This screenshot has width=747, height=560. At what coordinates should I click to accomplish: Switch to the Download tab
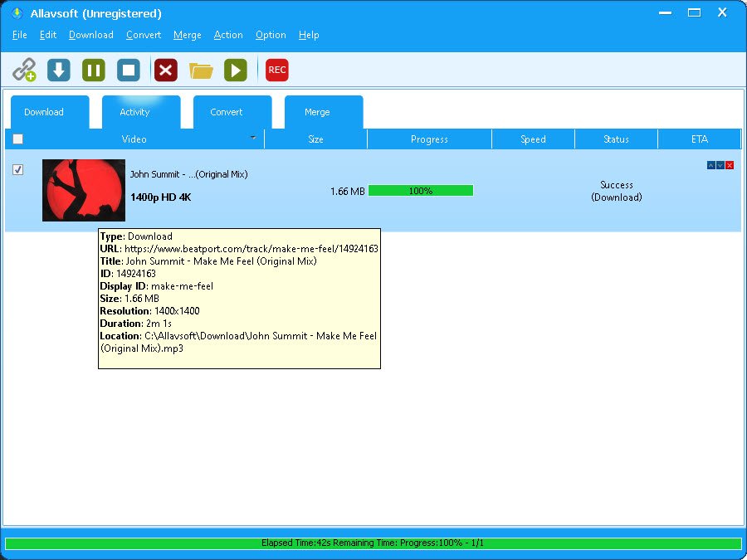pos(50,112)
